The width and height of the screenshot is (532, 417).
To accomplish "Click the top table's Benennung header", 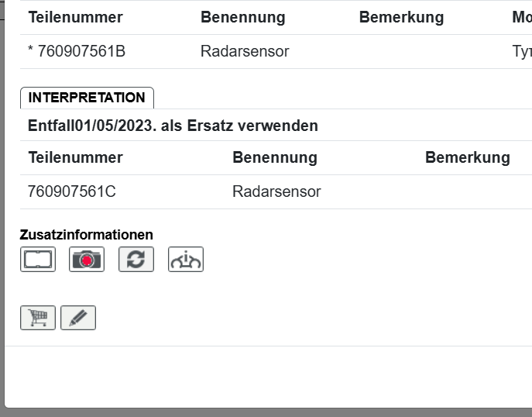I will [243, 18].
